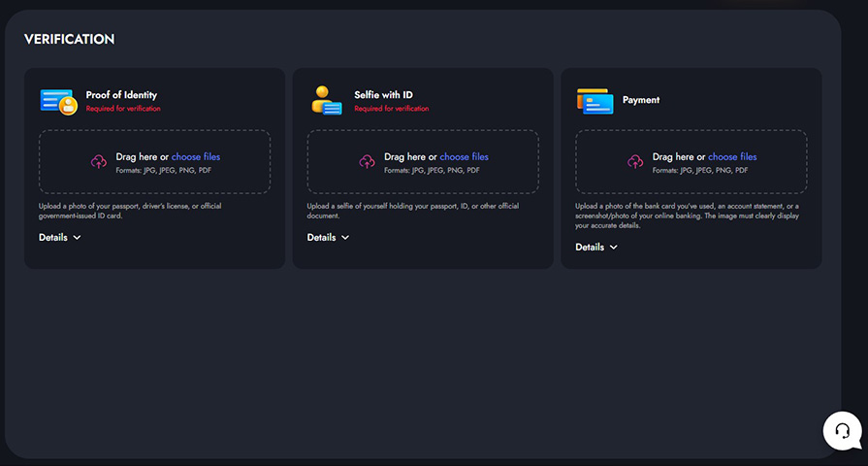The height and width of the screenshot is (466, 868).
Task: Click the Payment credit cards icon
Action: coord(595,101)
